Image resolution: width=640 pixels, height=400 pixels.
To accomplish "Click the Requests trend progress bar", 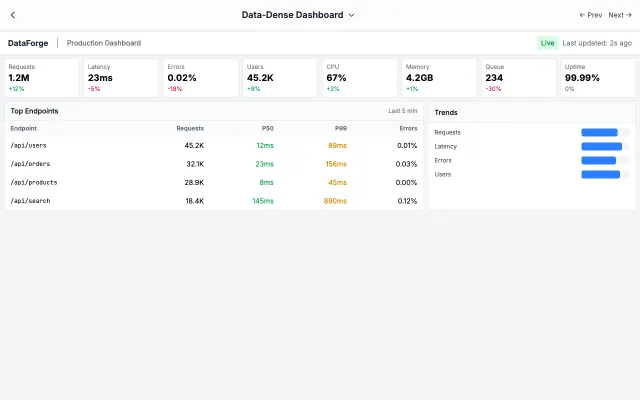I will tap(606, 132).
